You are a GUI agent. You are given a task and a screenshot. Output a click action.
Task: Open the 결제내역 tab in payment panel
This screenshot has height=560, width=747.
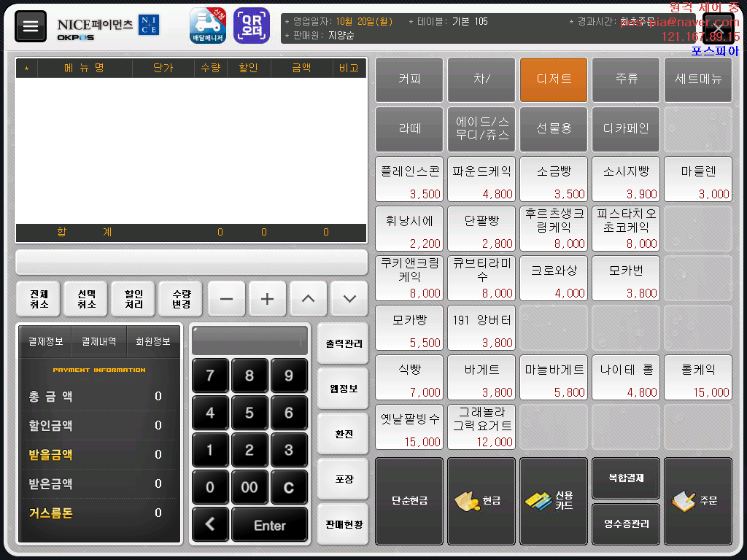[x=99, y=341]
